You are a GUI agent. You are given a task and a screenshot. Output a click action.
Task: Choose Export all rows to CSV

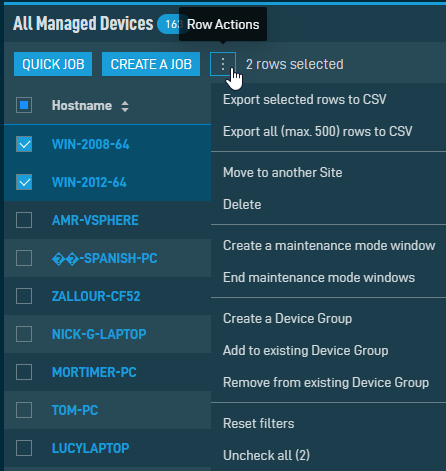coord(318,131)
